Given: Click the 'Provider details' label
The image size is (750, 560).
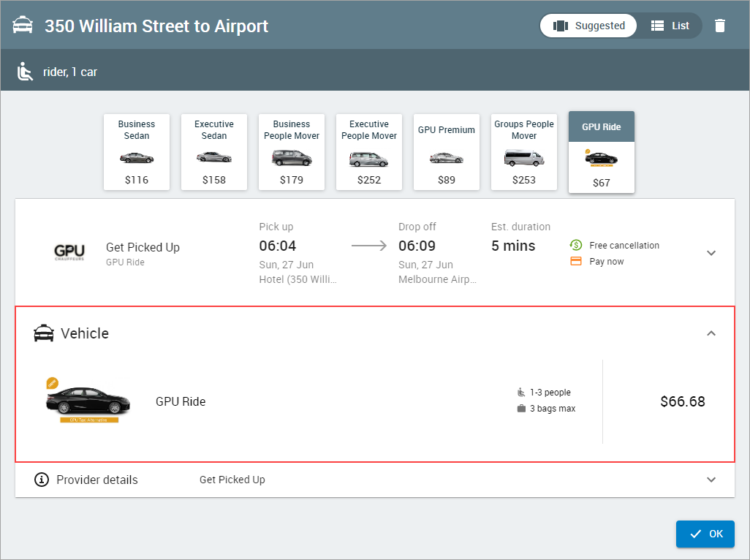Looking at the screenshot, I should coord(97,480).
